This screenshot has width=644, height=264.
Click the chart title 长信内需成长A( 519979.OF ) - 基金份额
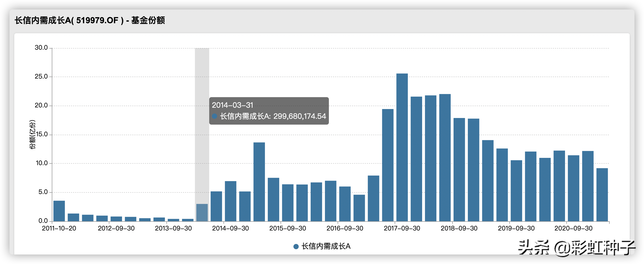pos(90,20)
